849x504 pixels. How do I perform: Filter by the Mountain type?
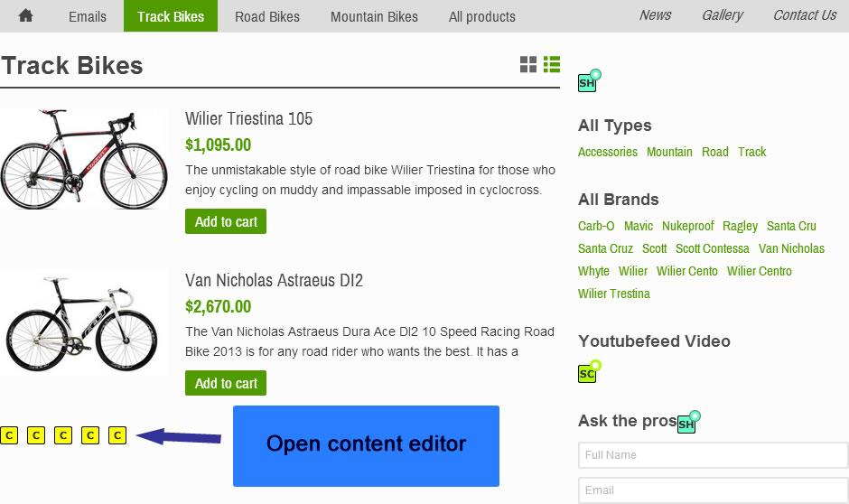pos(669,152)
